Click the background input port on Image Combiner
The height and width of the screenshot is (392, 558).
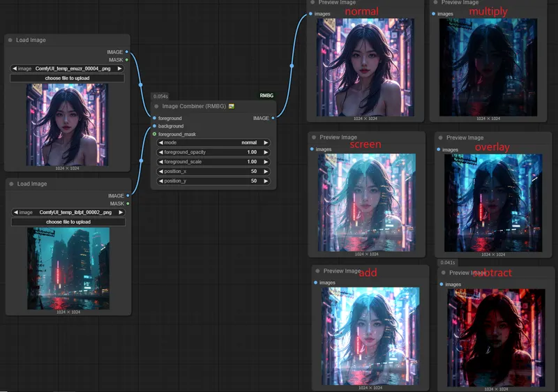point(154,126)
